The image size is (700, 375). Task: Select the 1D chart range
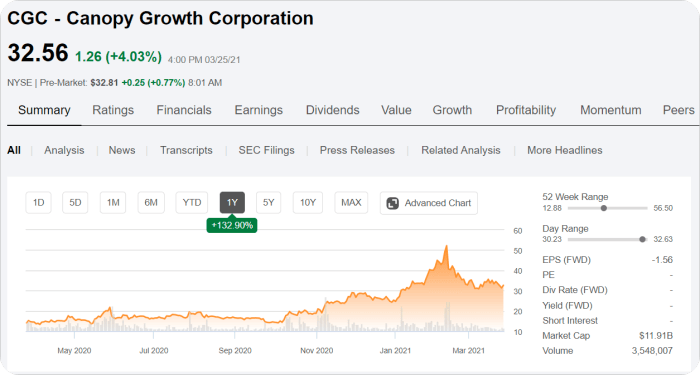coord(38,203)
